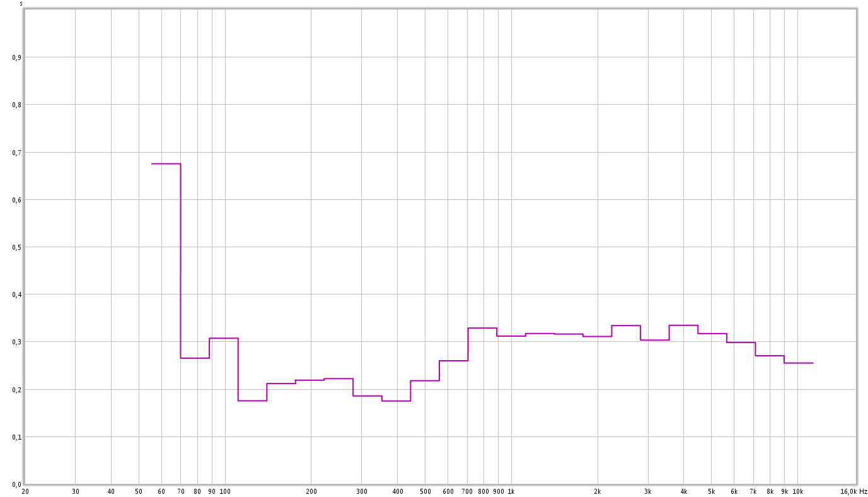Select the 200 frequency axis label
The height and width of the screenshot is (497, 868).
click(311, 491)
